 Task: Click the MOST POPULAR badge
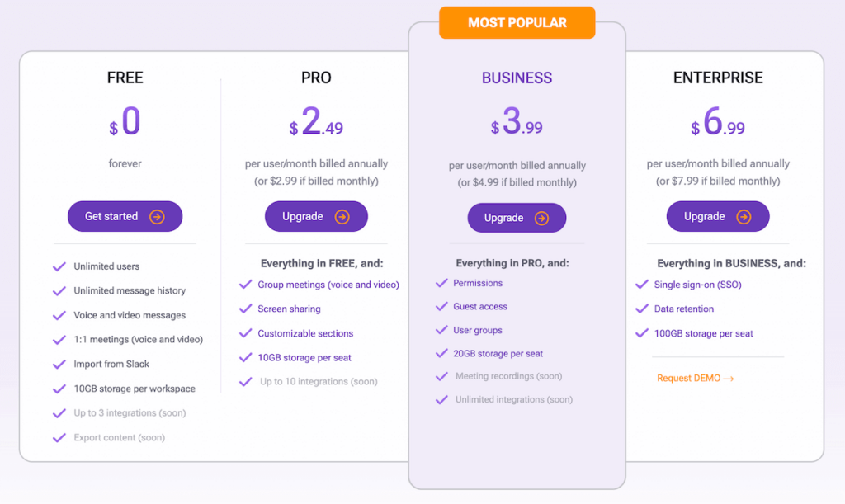517,22
